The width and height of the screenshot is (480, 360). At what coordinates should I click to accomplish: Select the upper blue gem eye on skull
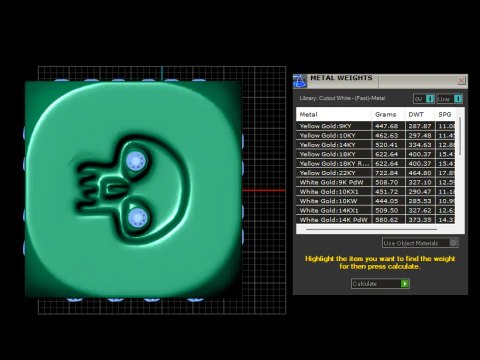pyautogui.click(x=136, y=161)
